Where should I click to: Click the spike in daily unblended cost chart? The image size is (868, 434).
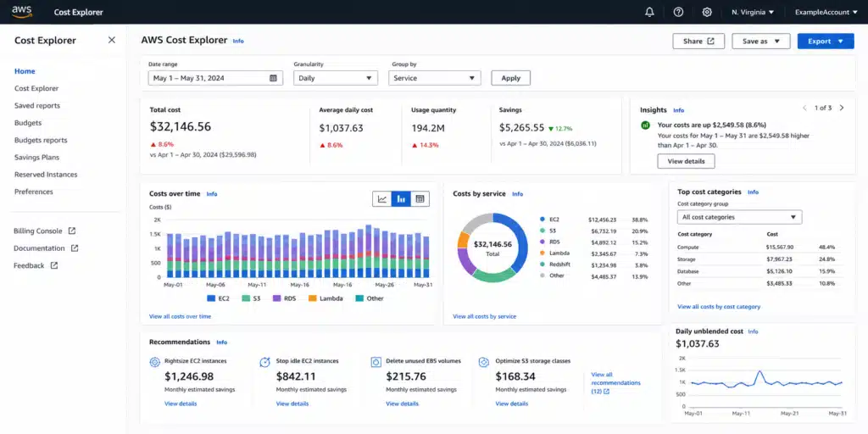tap(759, 371)
